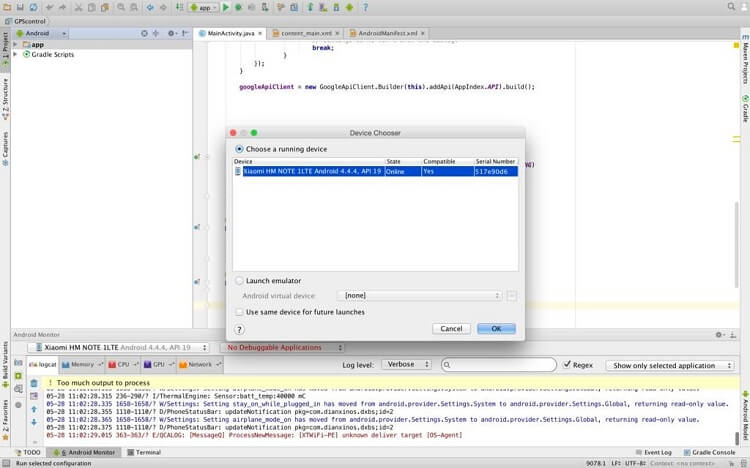Image resolution: width=750 pixels, height=468 pixels.
Task: Select the Choose a running device radio
Action: [239, 149]
